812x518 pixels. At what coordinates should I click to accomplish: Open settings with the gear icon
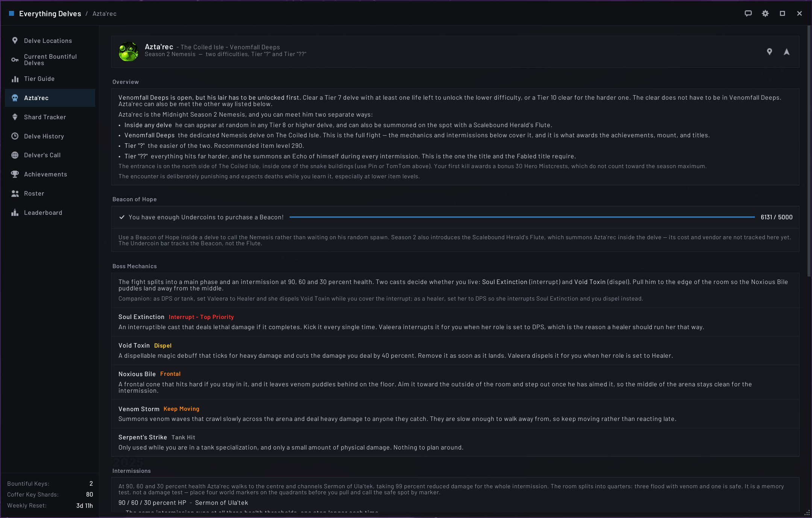tap(765, 14)
